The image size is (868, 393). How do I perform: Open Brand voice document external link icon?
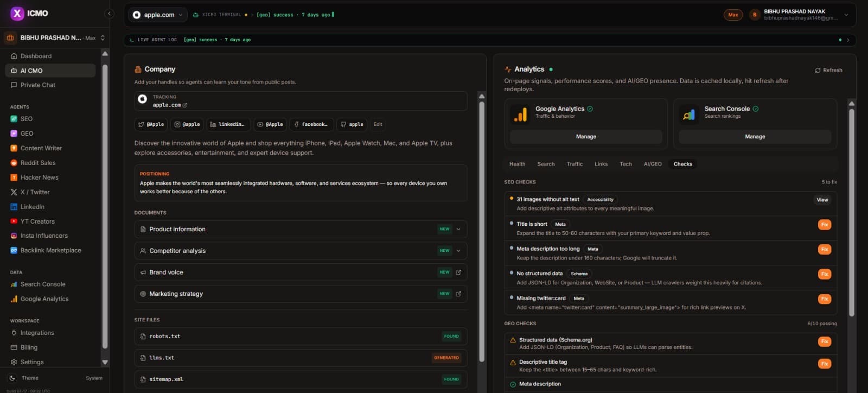tap(458, 272)
